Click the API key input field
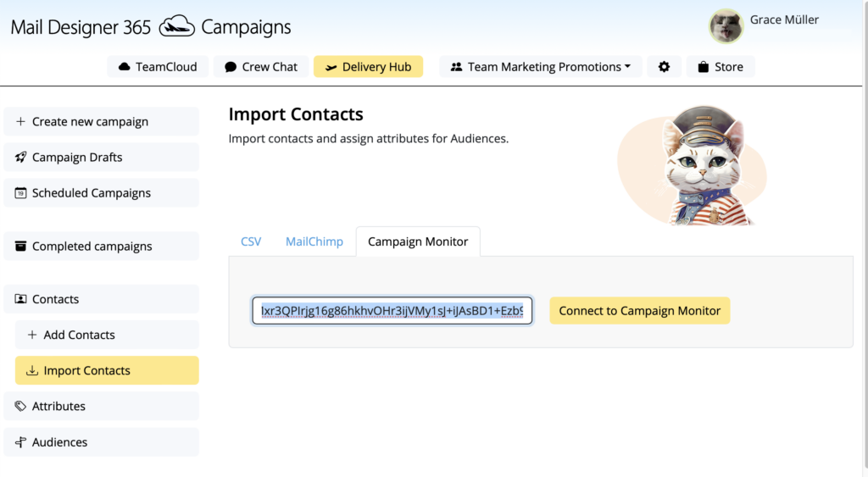 (392, 310)
